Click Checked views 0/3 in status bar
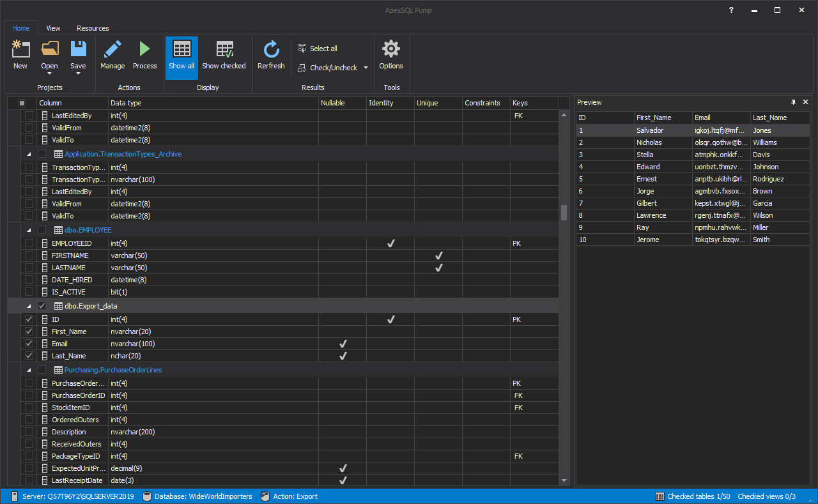The height and width of the screenshot is (504, 818). 766,496
